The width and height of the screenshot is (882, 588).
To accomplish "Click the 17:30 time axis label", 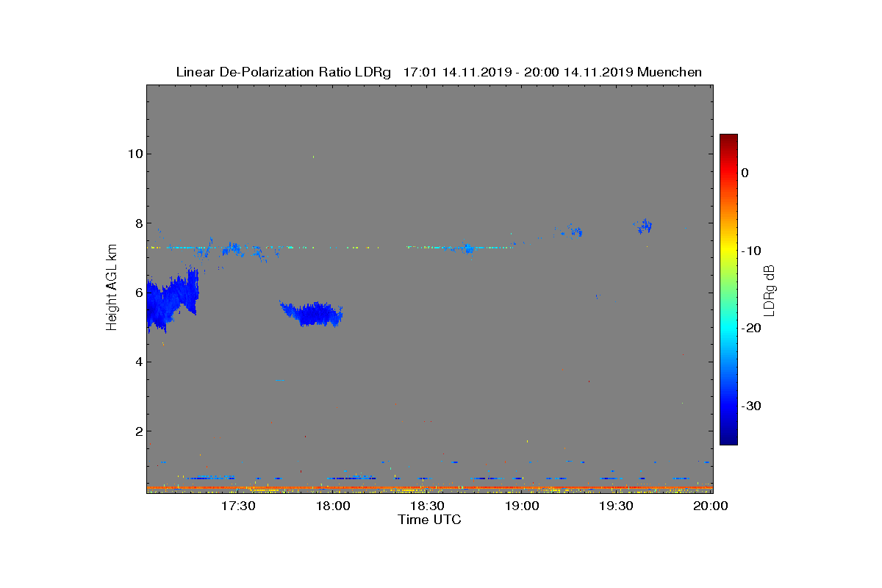I will click(x=238, y=506).
